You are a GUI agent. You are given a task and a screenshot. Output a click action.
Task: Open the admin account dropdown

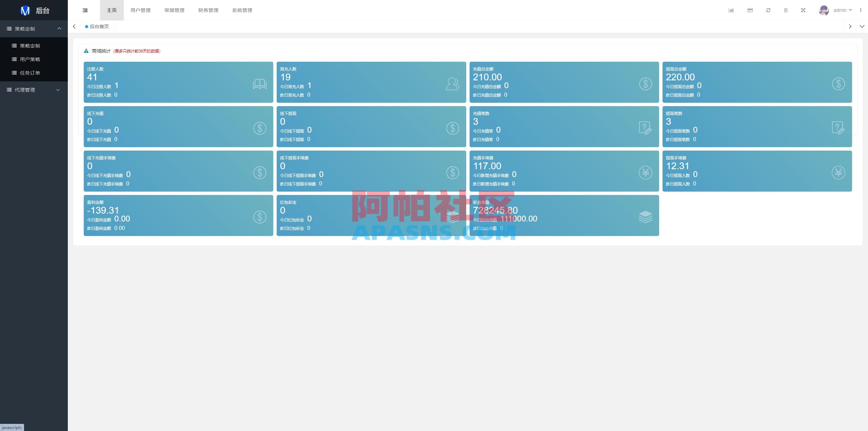(x=841, y=10)
